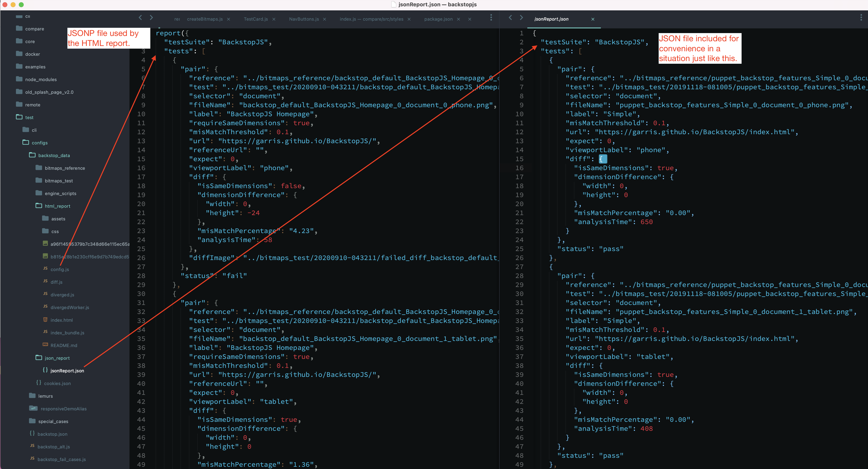Open index_bundle.js from the file tree

[x=67, y=333]
